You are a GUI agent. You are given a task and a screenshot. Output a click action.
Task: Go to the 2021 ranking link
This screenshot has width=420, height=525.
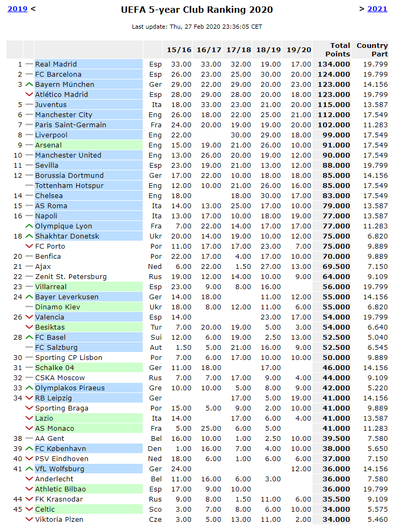click(377, 9)
